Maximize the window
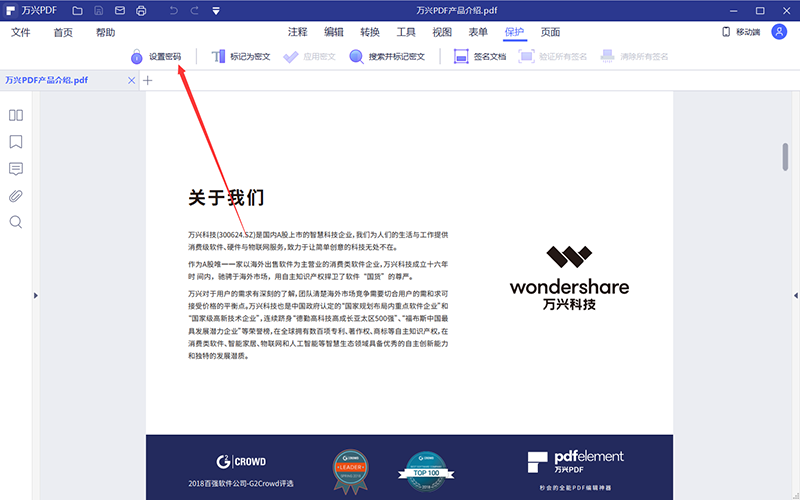The height and width of the screenshot is (500, 800). click(760, 11)
